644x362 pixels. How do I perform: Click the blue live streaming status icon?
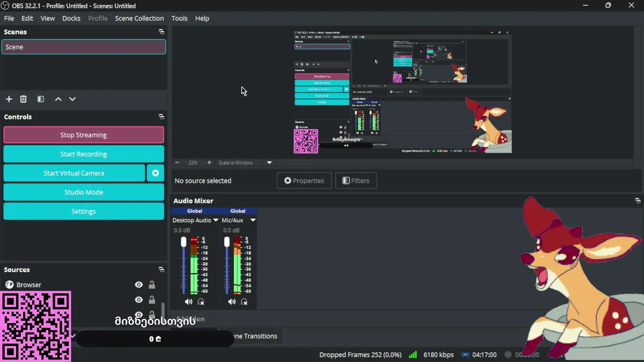tap(465, 354)
